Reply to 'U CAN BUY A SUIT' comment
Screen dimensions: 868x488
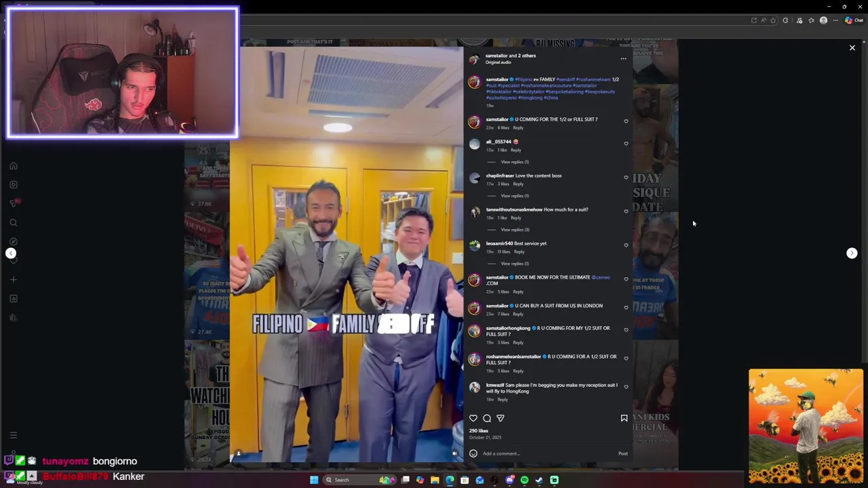click(518, 314)
